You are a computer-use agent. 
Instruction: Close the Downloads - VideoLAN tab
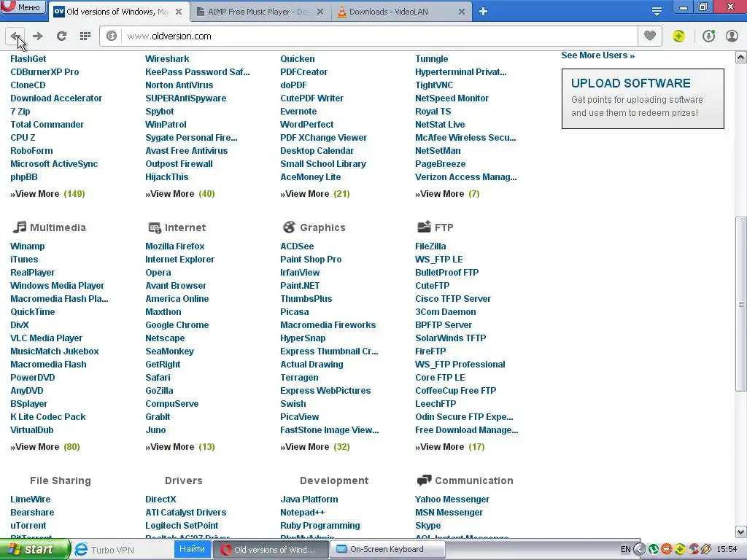coord(462,12)
